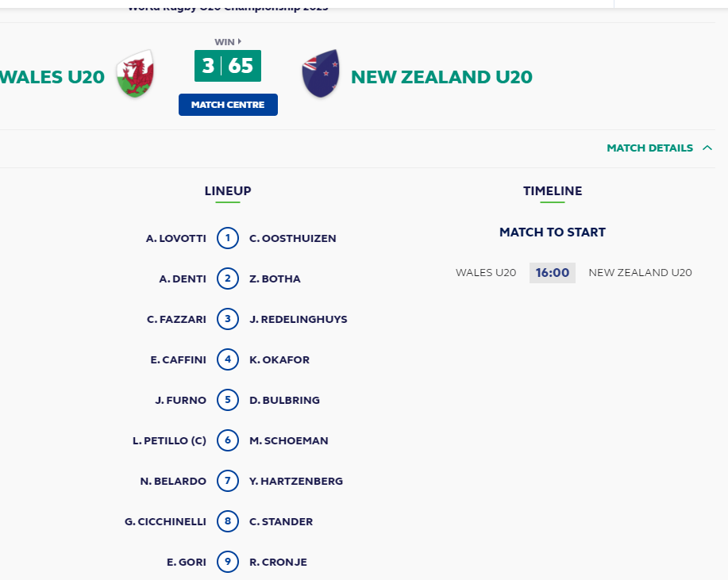Open the Match Centre button

pos(228,105)
